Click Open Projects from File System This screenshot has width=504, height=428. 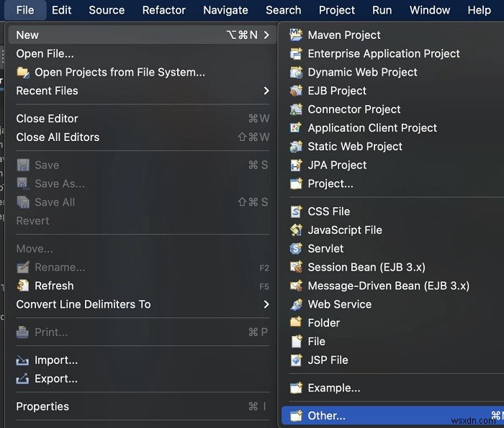pyautogui.click(x=120, y=72)
